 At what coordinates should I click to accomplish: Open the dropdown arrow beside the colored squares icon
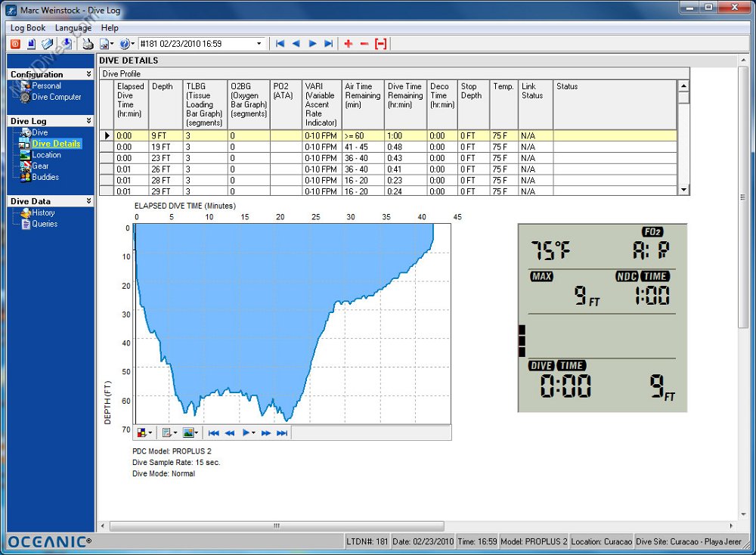tap(150, 433)
